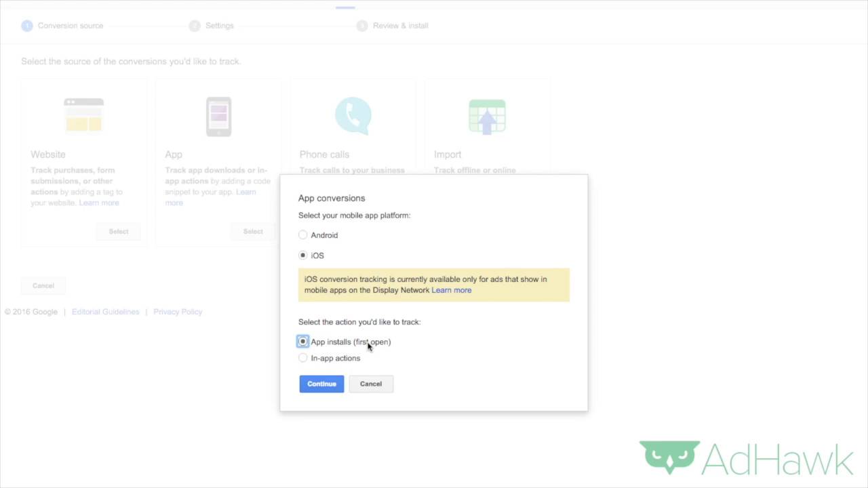This screenshot has width=868, height=488.
Task: Click the Import spreadsheet icon
Action: [x=487, y=117]
